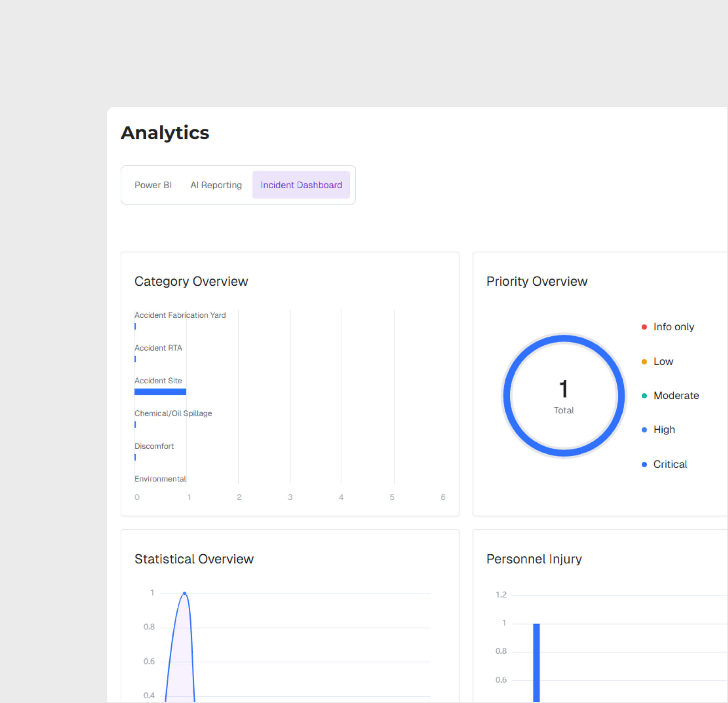This screenshot has width=728, height=703.
Task: Open the AI Reporting tab
Action: [x=216, y=185]
